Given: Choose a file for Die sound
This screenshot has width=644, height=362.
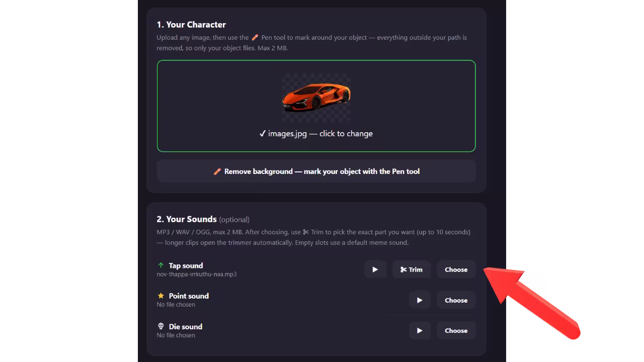Looking at the screenshot, I should click(x=456, y=330).
